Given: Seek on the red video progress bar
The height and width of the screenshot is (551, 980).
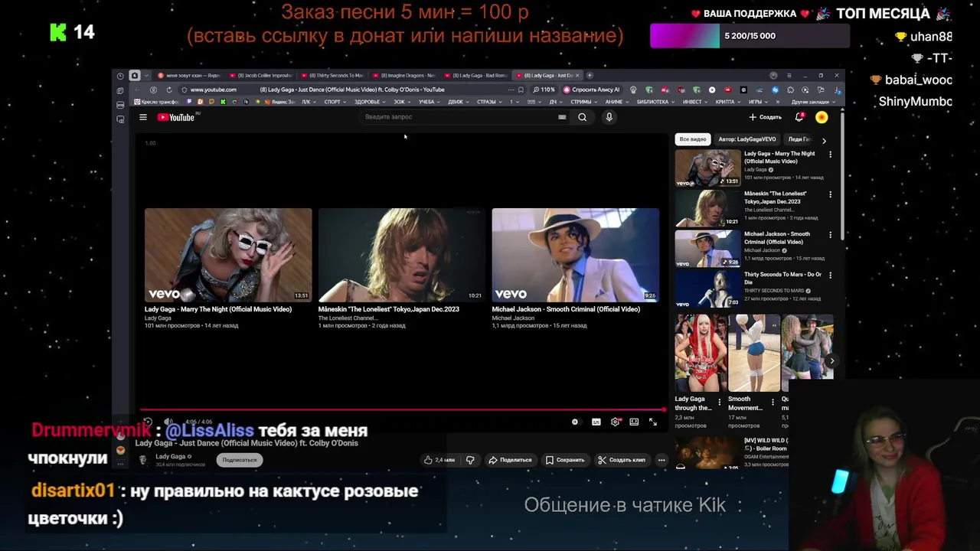Looking at the screenshot, I should [402, 410].
